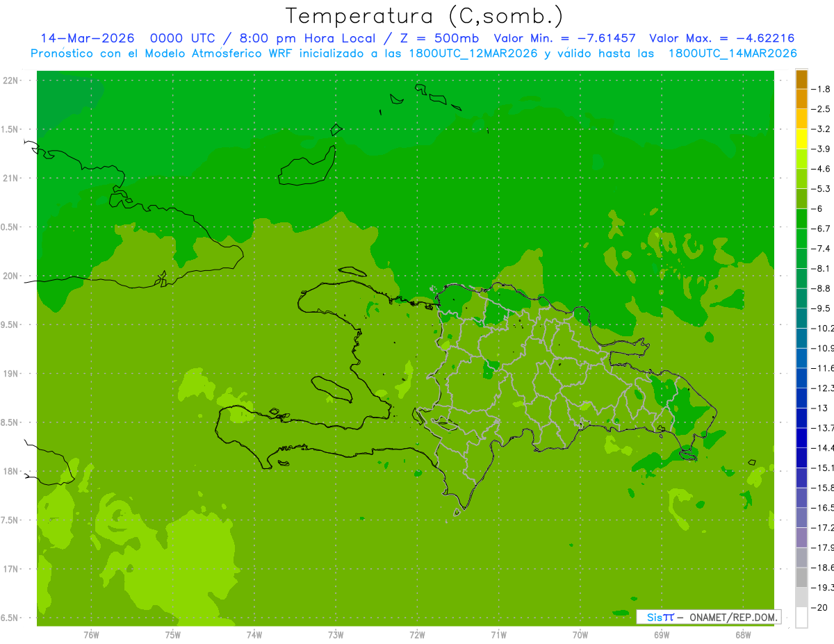Click the '68W' longitude label
The image size is (834, 644).
click(x=743, y=635)
